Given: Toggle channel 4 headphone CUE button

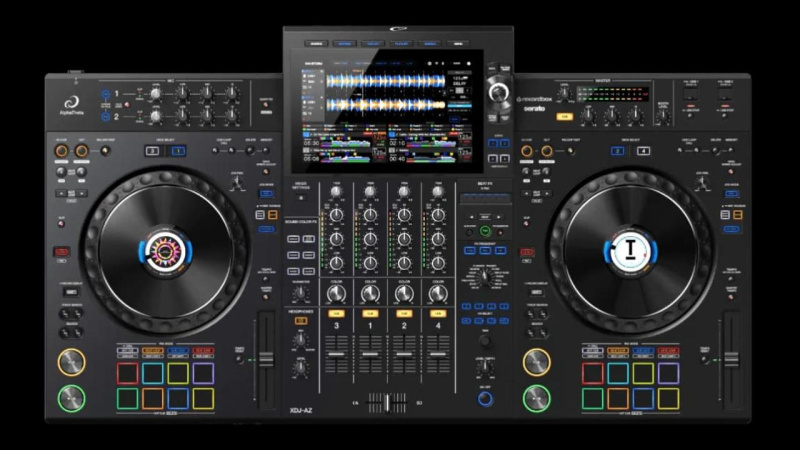Looking at the screenshot, I should click(x=438, y=313).
